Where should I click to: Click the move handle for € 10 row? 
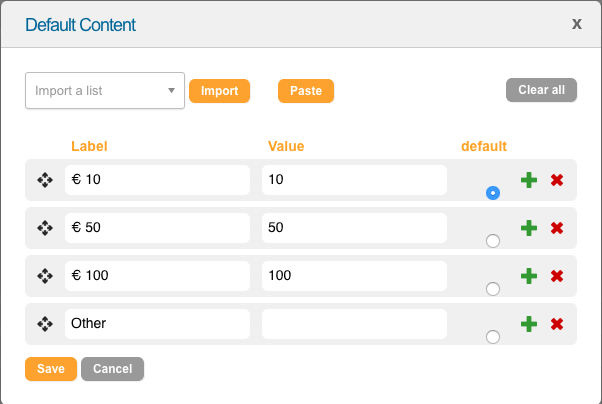[45, 180]
